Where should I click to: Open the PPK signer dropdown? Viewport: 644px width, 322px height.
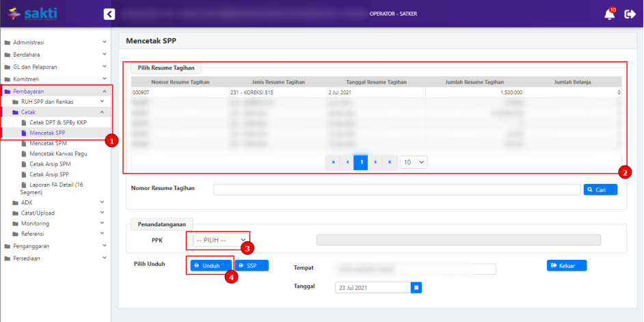click(221, 240)
